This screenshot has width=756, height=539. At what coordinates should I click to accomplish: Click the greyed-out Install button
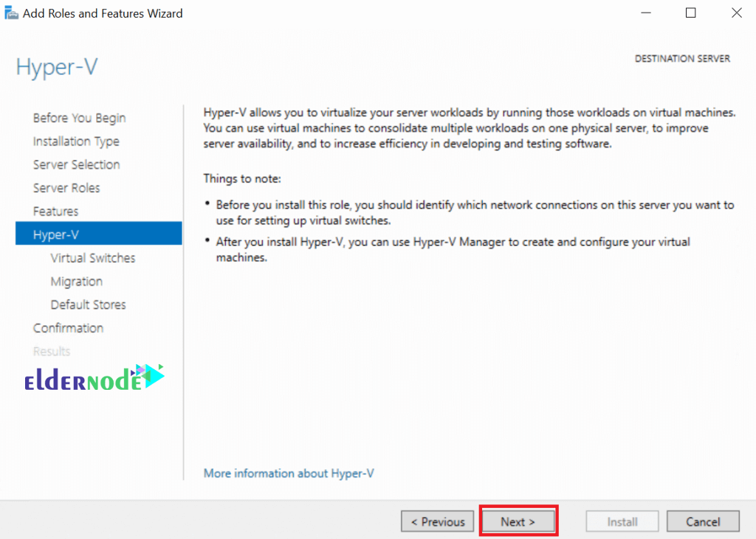pyautogui.click(x=622, y=521)
